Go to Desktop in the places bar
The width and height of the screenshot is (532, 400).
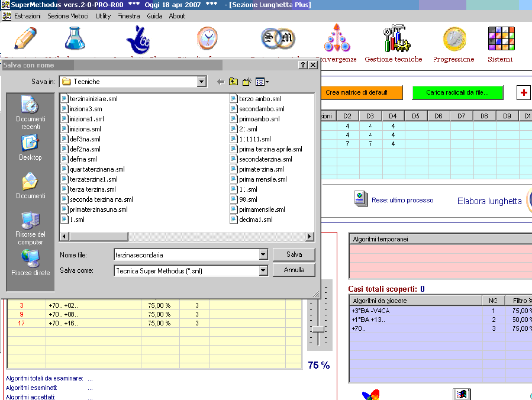30,147
